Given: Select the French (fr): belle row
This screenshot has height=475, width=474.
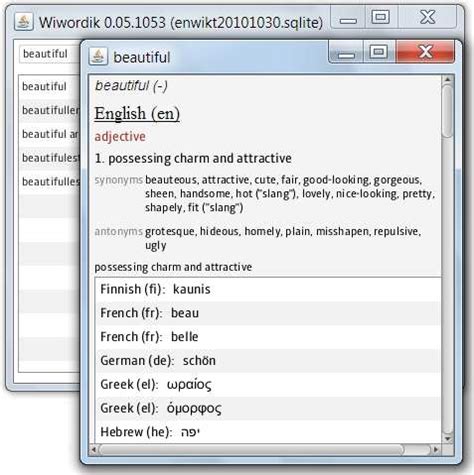Looking at the screenshot, I should pos(268,337).
